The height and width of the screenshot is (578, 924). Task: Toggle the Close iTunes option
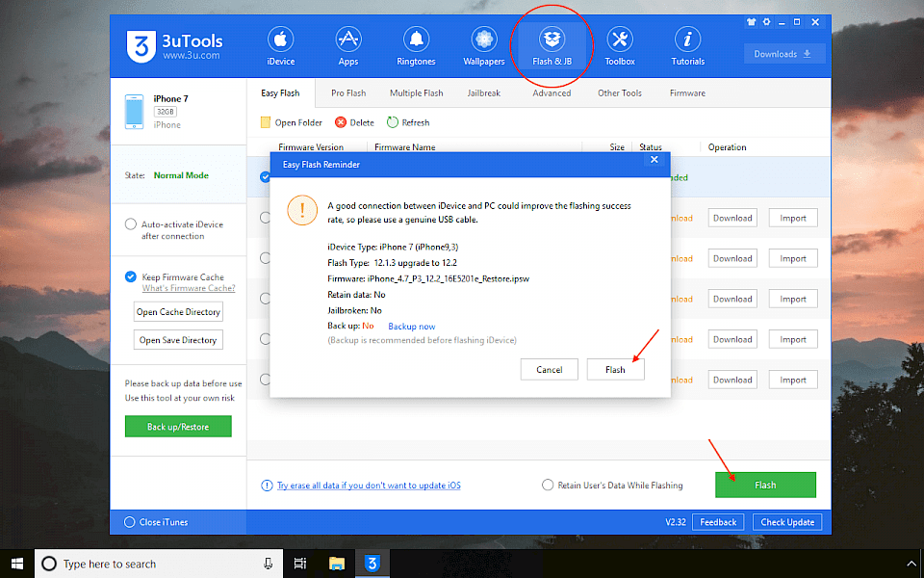(130, 522)
